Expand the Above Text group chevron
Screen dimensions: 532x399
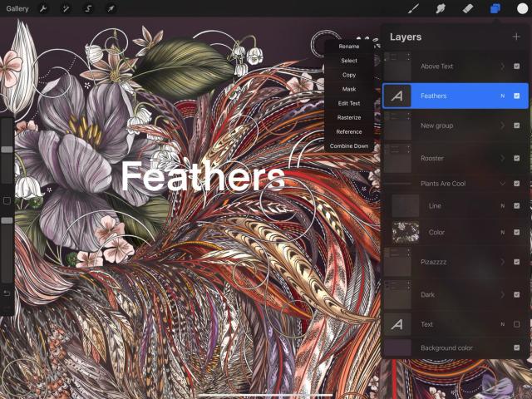pyautogui.click(x=502, y=66)
